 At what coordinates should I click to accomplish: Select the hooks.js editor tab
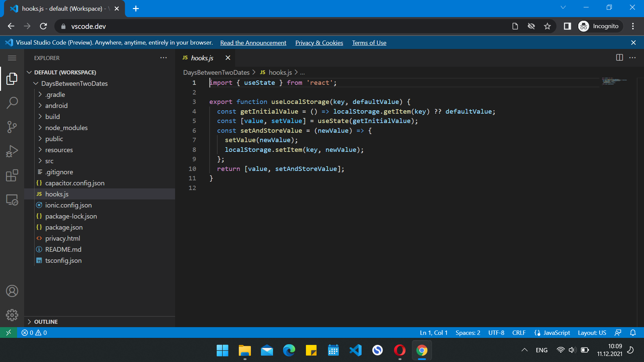tap(202, 58)
